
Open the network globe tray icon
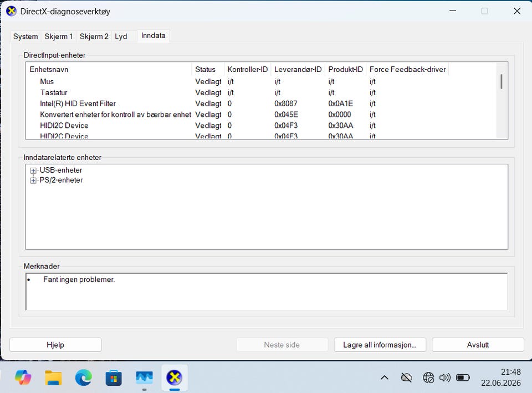point(428,378)
